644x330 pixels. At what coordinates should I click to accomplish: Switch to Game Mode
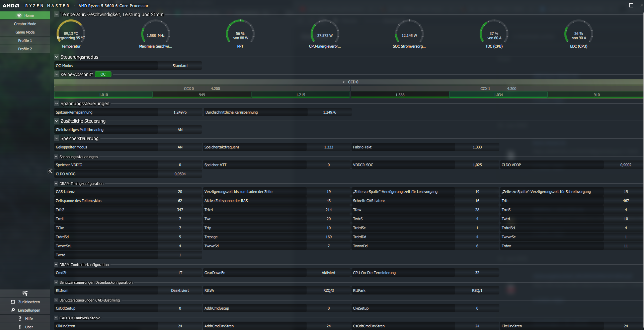25,32
